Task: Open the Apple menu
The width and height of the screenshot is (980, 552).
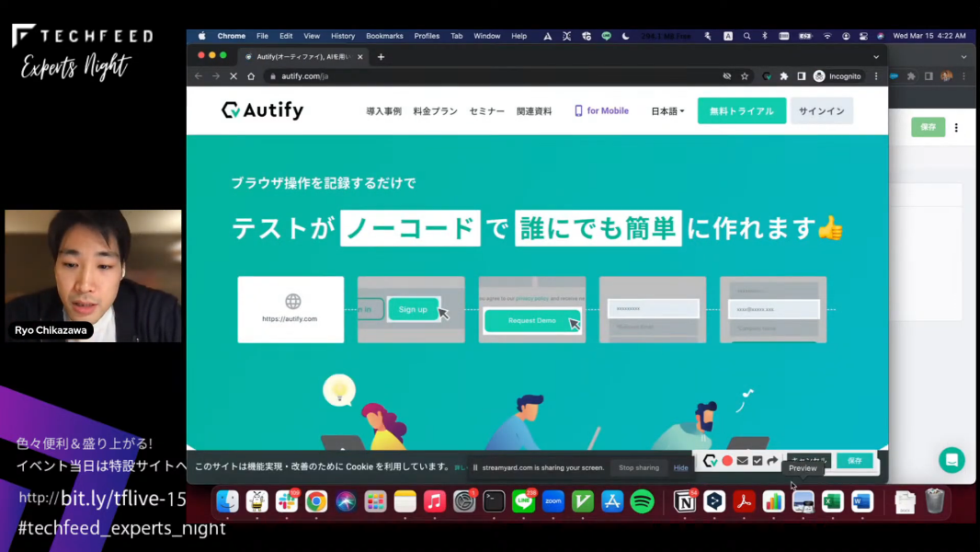Action: click(201, 36)
